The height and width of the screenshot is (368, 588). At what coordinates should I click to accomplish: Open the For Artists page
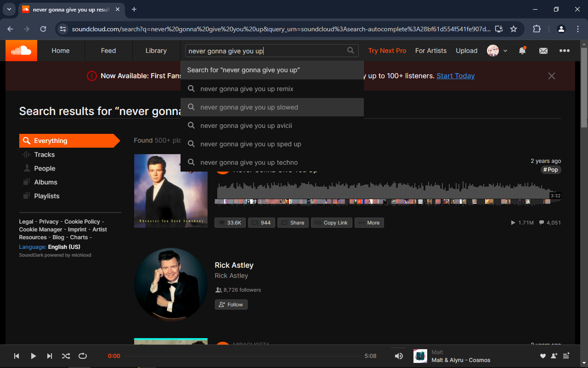[431, 51]
